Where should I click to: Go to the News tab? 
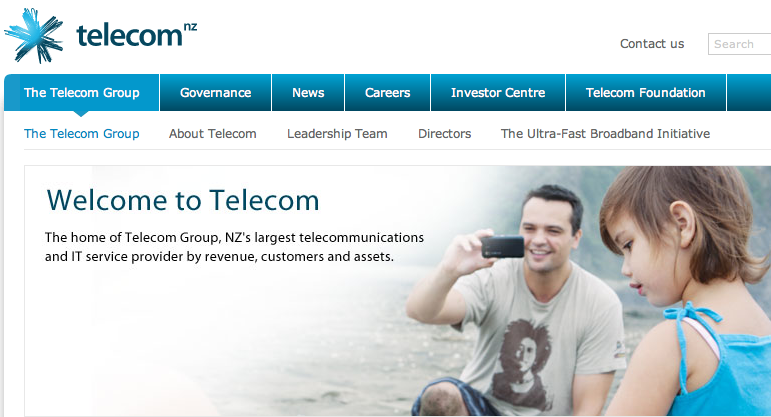(308, 92)
